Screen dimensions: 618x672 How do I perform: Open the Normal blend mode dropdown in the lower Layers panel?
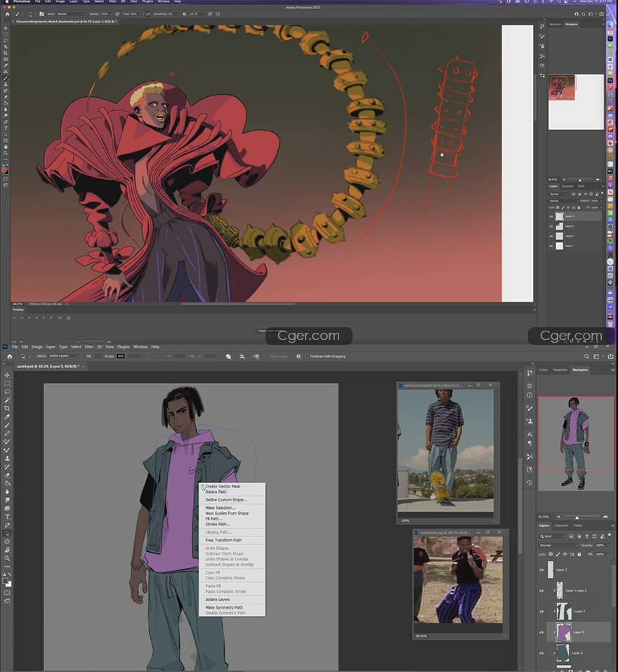[558, 545]
